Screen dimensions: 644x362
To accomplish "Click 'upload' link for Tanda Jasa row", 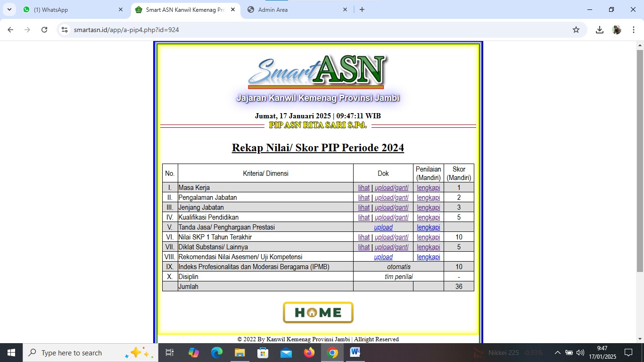I will pos(383,227).
